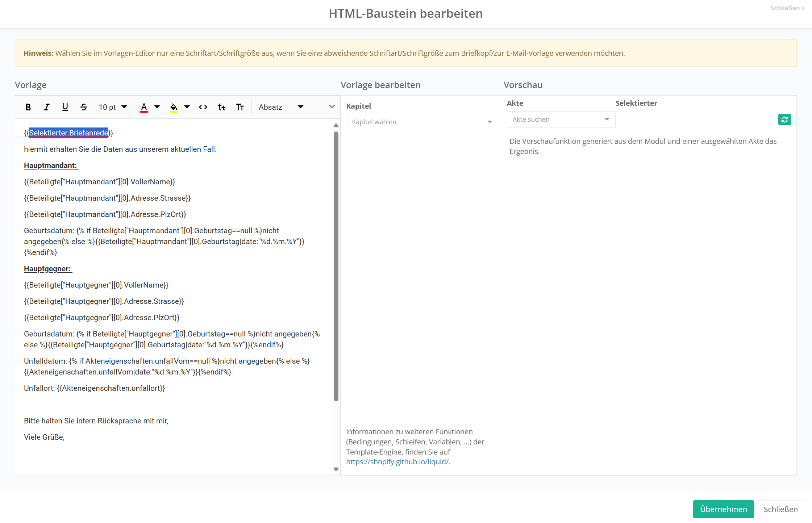Viewport: 812px width, 523px height.
Task: Click the green Übernehmen button
Action: 723,509
